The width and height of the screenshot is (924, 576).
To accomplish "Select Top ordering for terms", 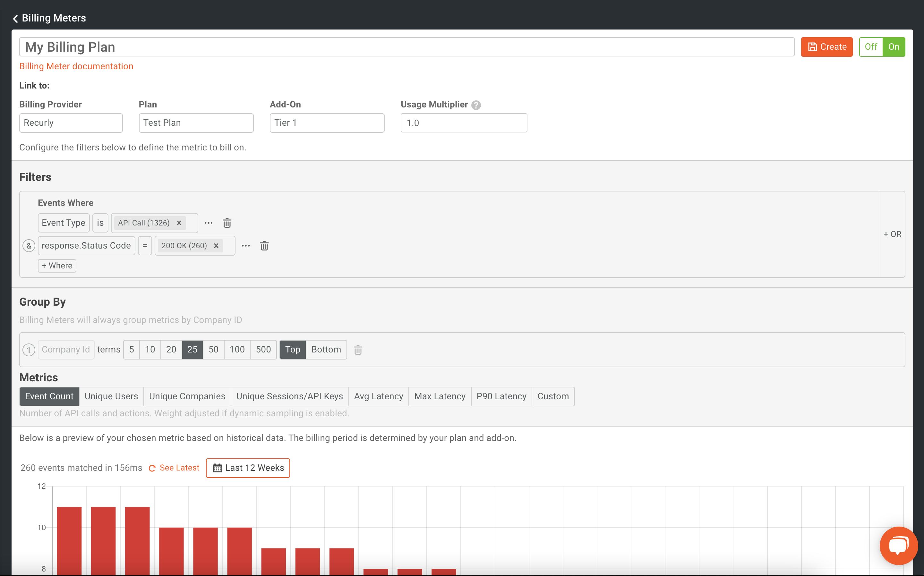I will [x=293, y=350].
